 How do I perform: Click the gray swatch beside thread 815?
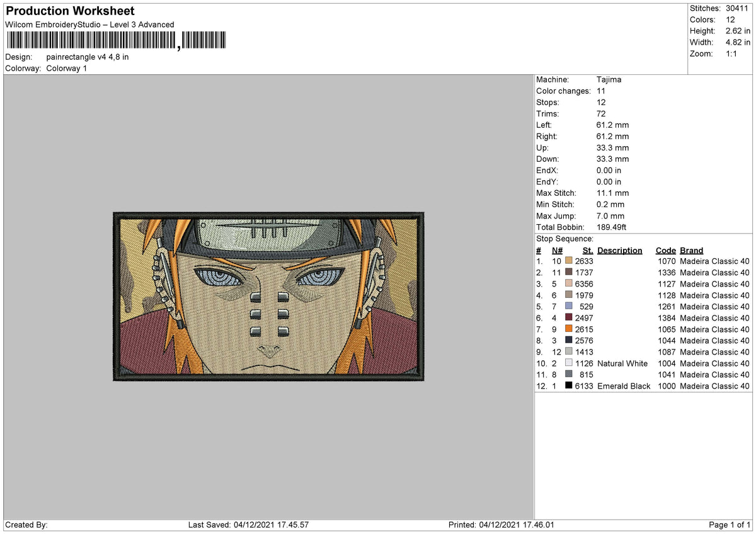570,375
